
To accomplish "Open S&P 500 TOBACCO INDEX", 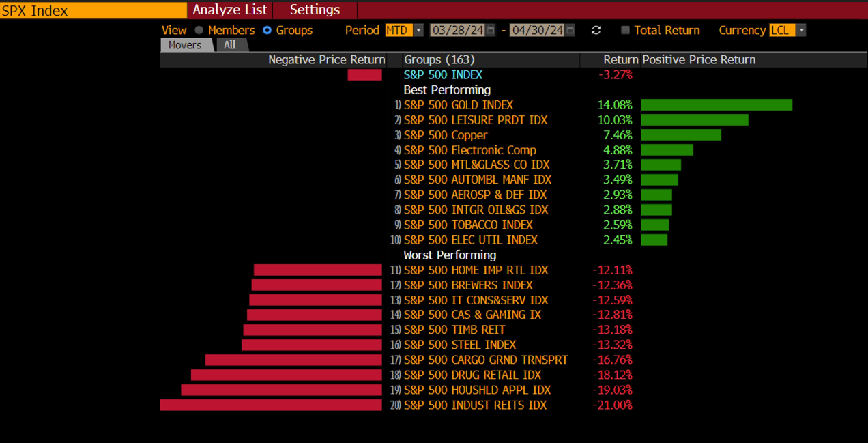I will [468, 225].
